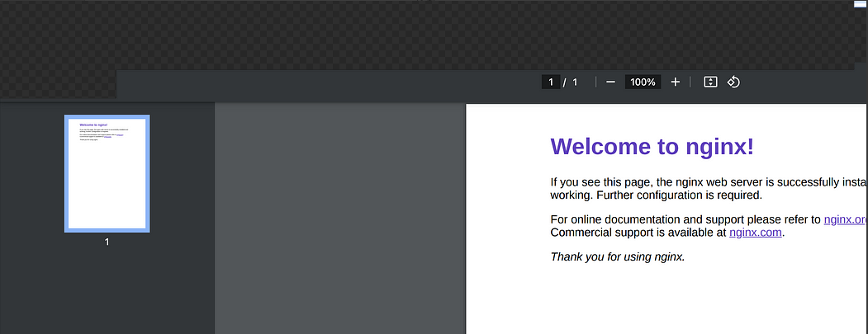Click the zoom in plus icon
The image size is (868, 334).
pyautogui.click(x=675, y=82)
